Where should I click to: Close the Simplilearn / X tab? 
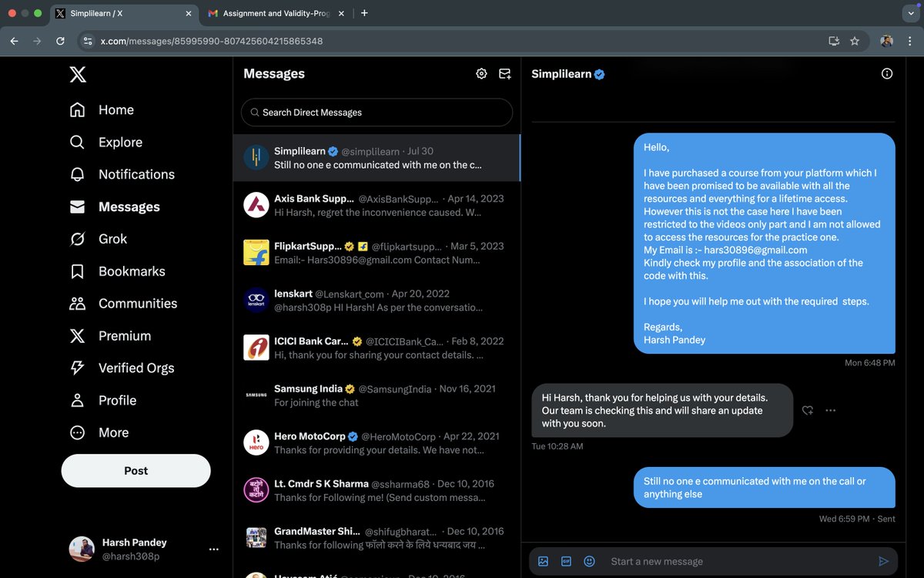point(189,13)
